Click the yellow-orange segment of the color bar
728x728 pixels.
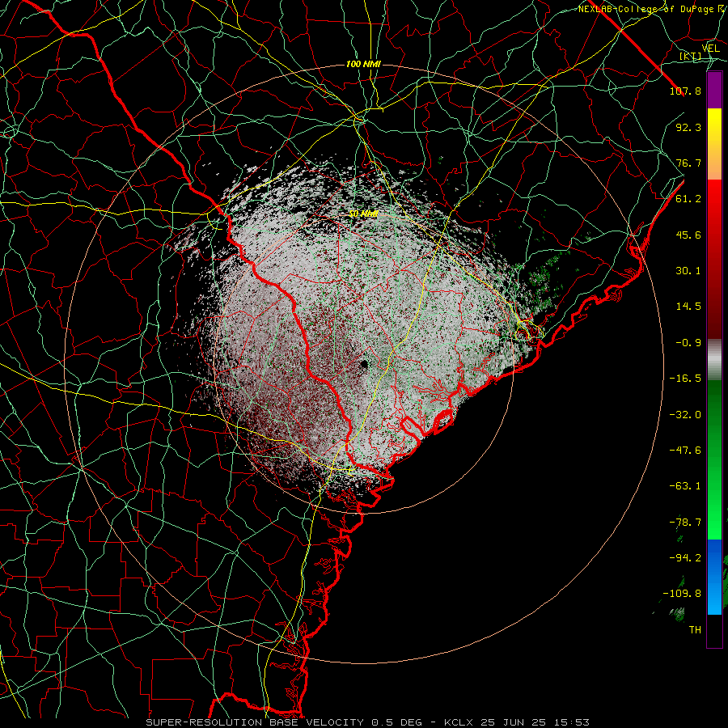(x=714, y=144)
